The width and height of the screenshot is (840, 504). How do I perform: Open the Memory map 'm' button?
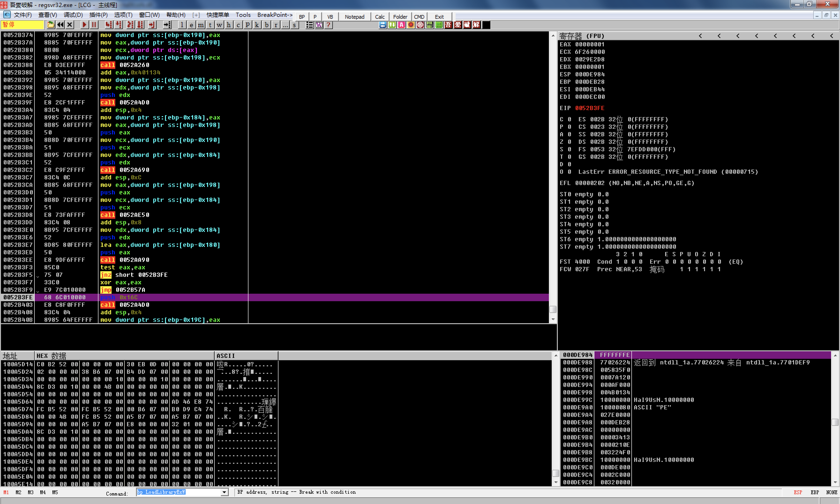click(x=201, y=25)
